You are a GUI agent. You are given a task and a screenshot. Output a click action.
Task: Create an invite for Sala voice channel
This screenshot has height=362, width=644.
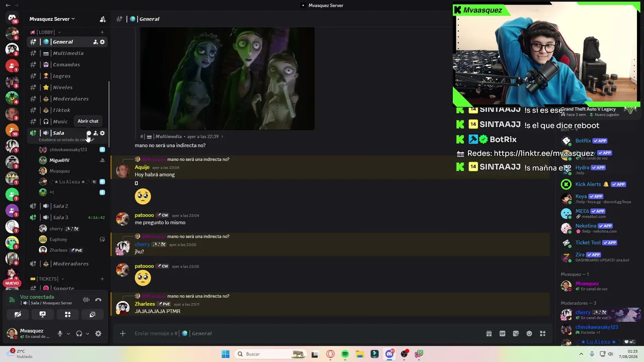coord(96,133)
